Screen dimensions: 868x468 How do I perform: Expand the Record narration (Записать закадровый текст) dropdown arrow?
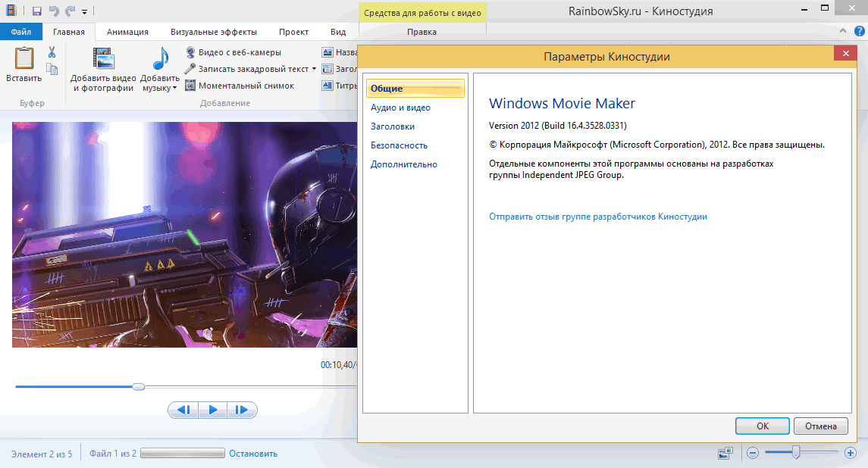(x=314, y=69)
